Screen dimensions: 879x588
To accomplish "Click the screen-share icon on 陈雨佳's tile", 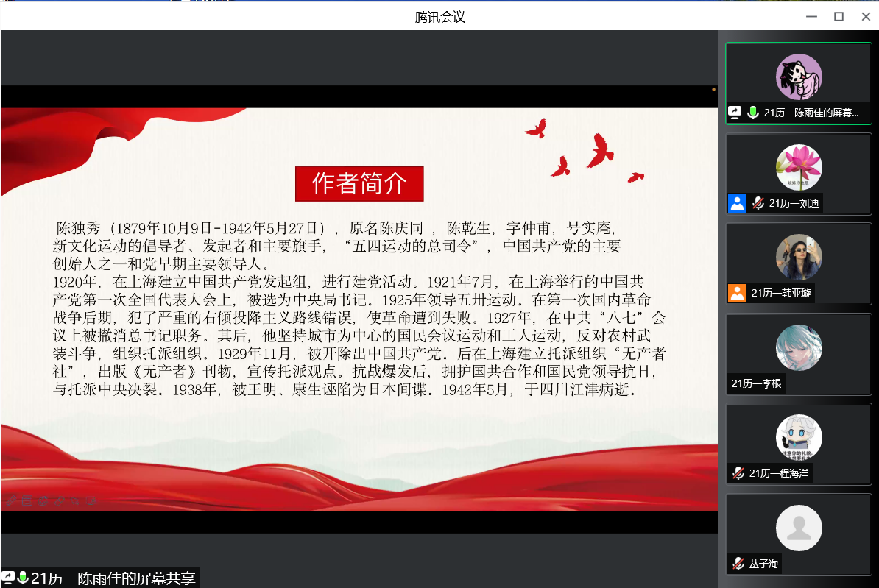I will 735,113.
